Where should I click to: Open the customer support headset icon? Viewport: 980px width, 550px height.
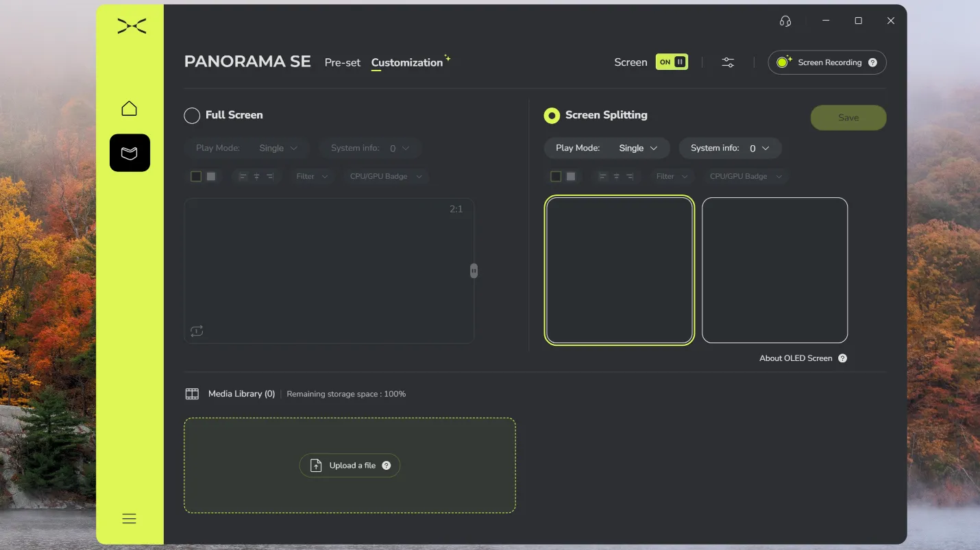(x=785, y=21)
